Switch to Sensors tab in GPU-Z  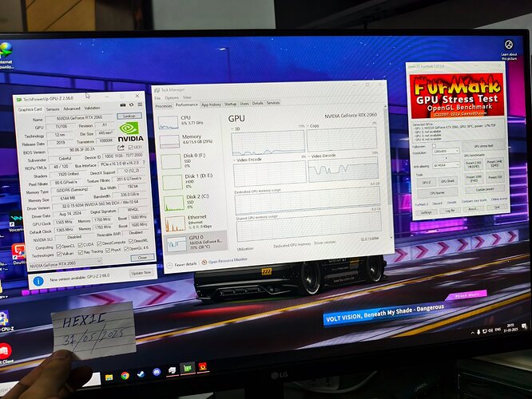(53, 109)
